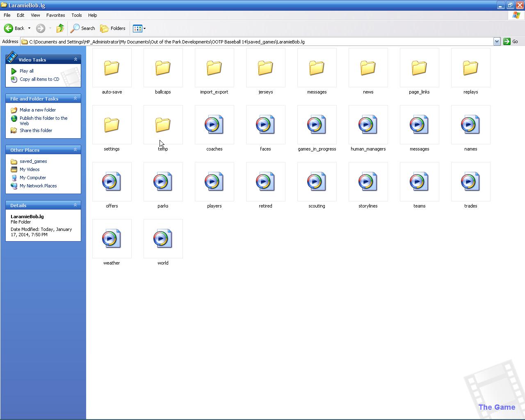The width and height of the screenshot is (525, 420).
Task: Expand the Address bar dropdown arrow
Action: [x=497, y=41]
